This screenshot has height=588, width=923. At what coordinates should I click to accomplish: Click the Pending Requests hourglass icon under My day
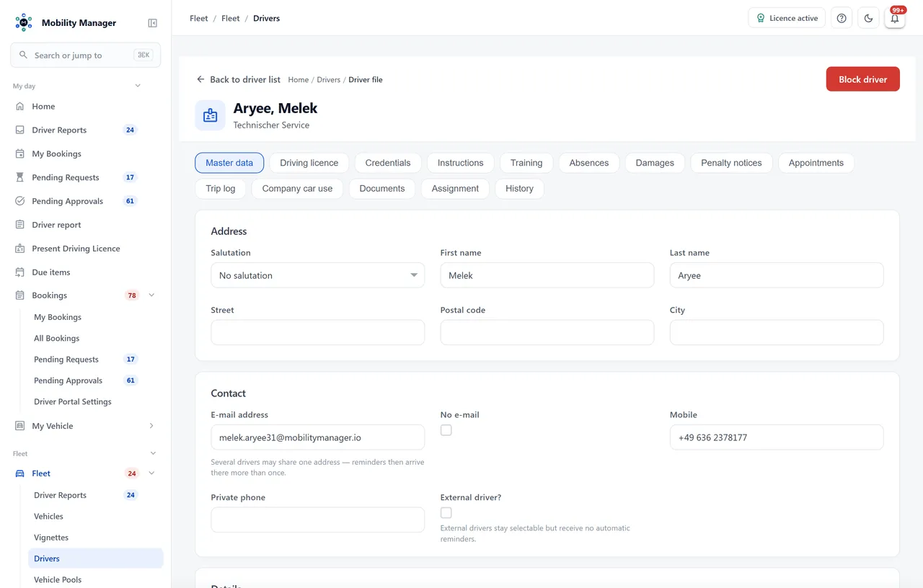coord(20,177)
